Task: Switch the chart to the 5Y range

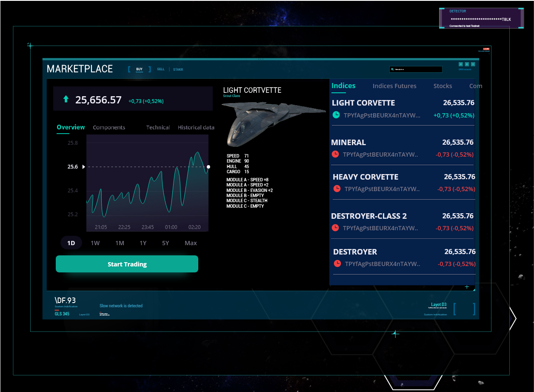Action: [165, 243]
